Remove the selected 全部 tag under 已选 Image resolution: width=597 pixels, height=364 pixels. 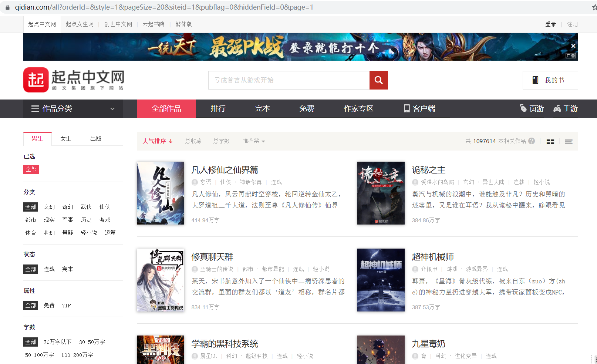31,169
